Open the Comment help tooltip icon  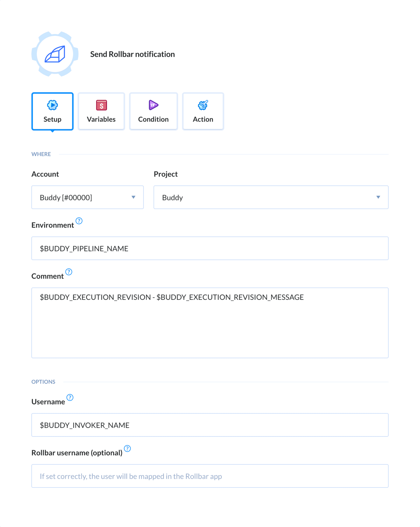pyautogui.click(x=69, y=272)
